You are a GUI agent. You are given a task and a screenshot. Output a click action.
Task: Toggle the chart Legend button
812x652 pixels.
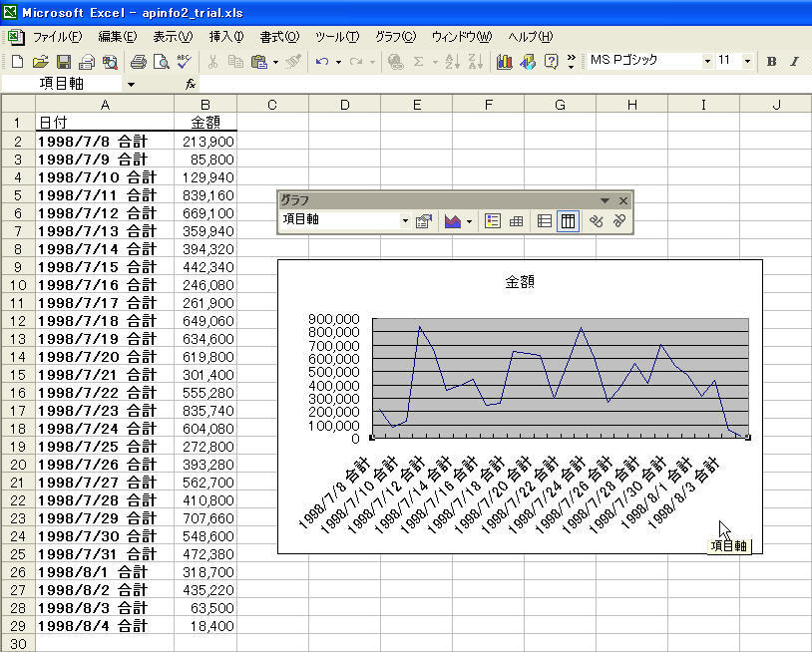coord(493,221)
